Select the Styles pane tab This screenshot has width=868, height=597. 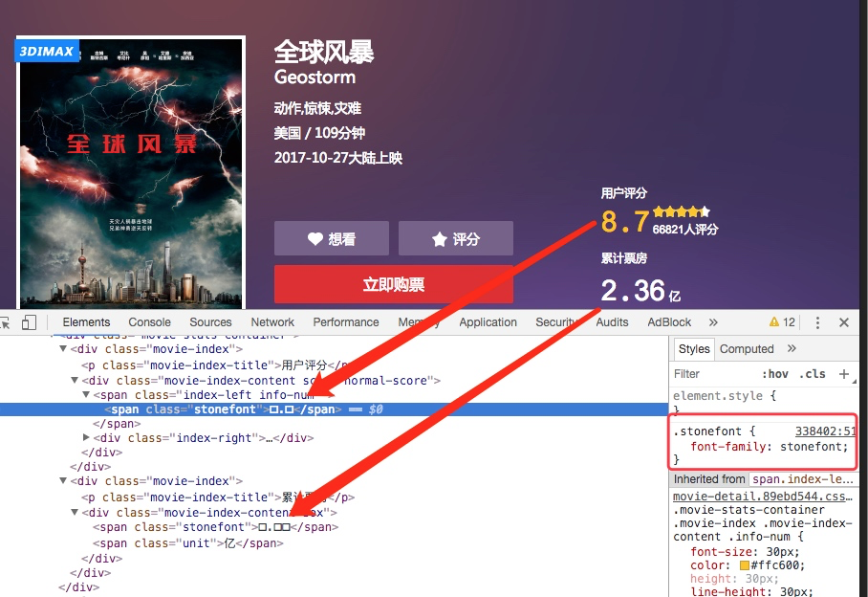pyautogui.click(x=694, y=349)
